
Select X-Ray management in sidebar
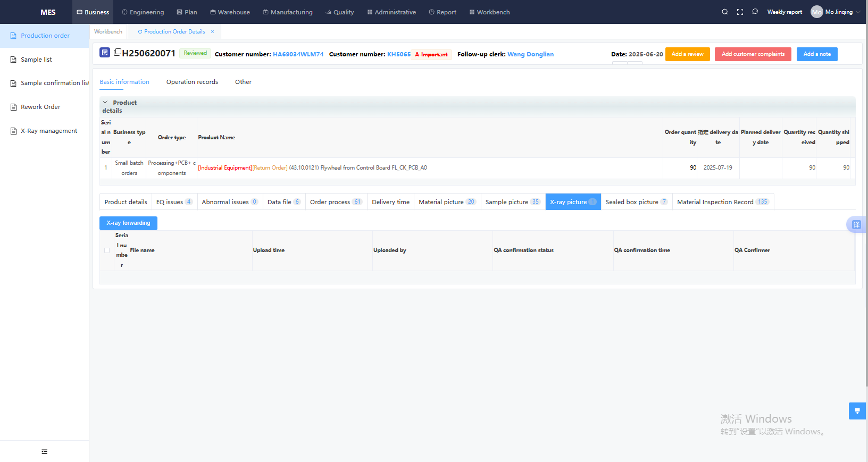tap(48, 131)
